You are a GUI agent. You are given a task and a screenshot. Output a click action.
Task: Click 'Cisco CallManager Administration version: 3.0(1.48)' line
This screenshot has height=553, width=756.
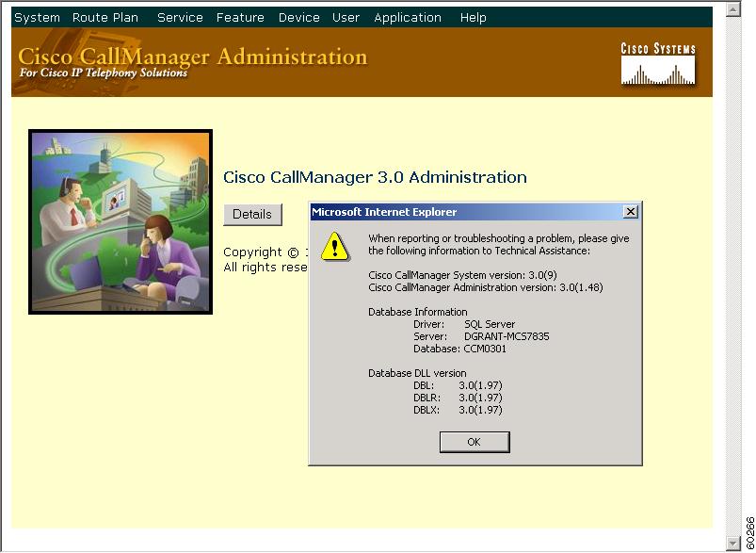[486, 287]
